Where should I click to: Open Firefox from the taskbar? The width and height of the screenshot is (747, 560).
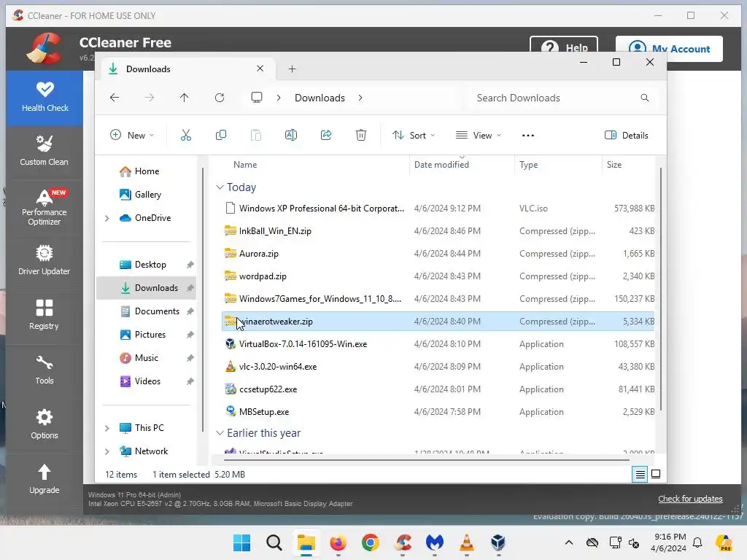(x=338, y=542)
